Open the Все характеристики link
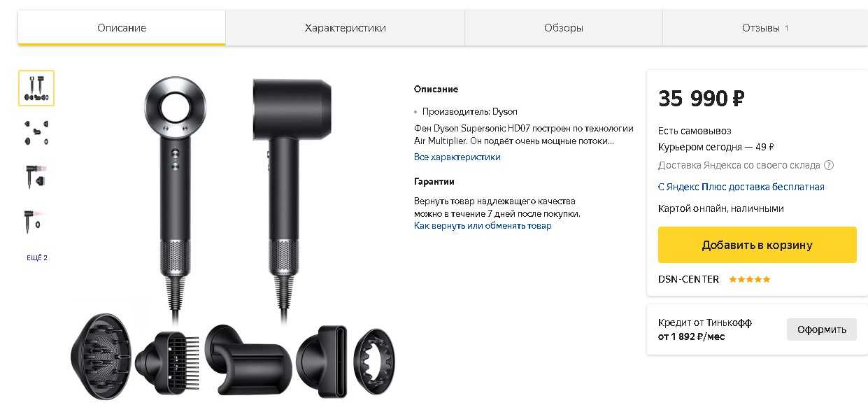This screenshot has height=412, width=868. (457, 157)
